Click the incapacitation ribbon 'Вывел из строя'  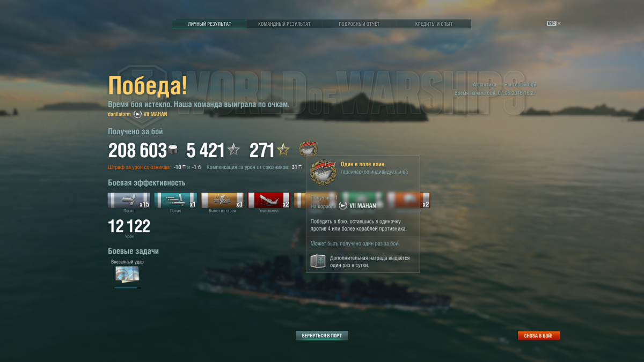pyautogui.click(x=222, y=201)
